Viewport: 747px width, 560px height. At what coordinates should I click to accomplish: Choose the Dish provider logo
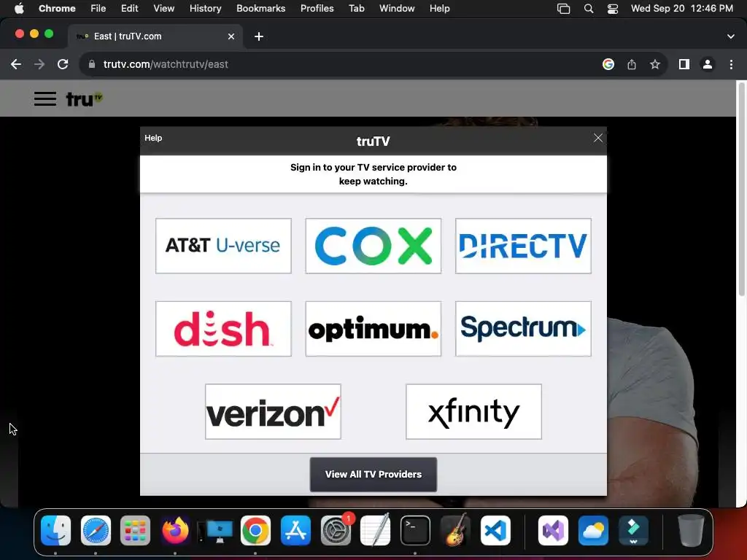coord(223,329)
